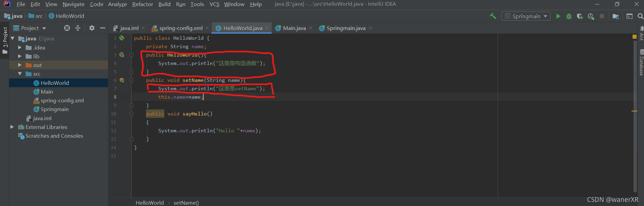Toggle fold end marker at line 9

coord(132,105)
